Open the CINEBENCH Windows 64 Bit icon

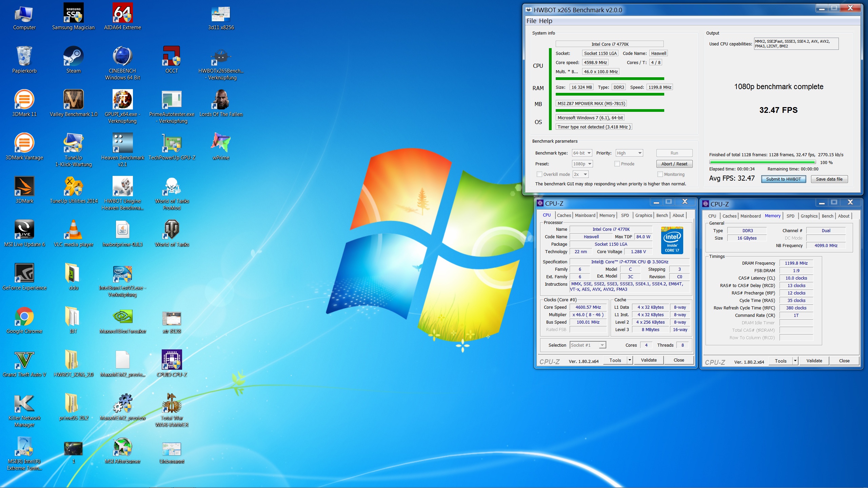[x=122, y=63]
